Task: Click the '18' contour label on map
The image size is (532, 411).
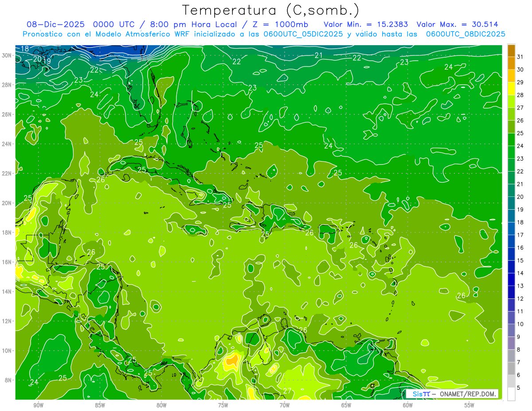Action: [25, 49]
